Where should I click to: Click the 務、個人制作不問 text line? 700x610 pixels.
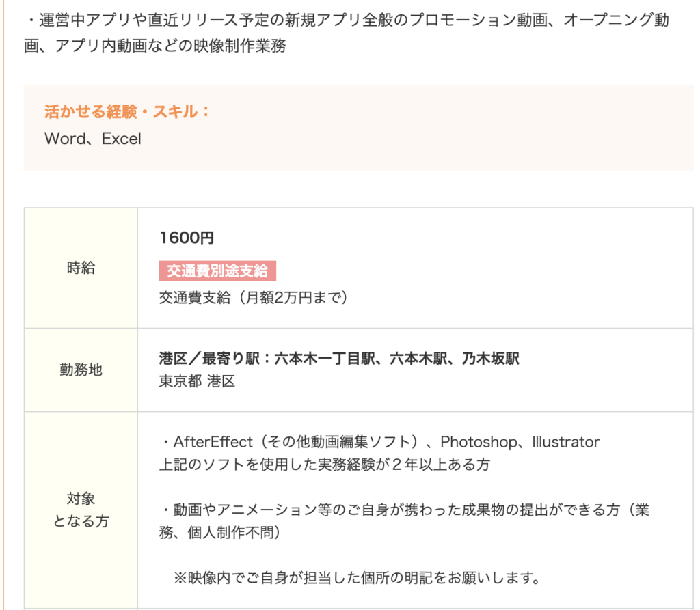point(219,532)
